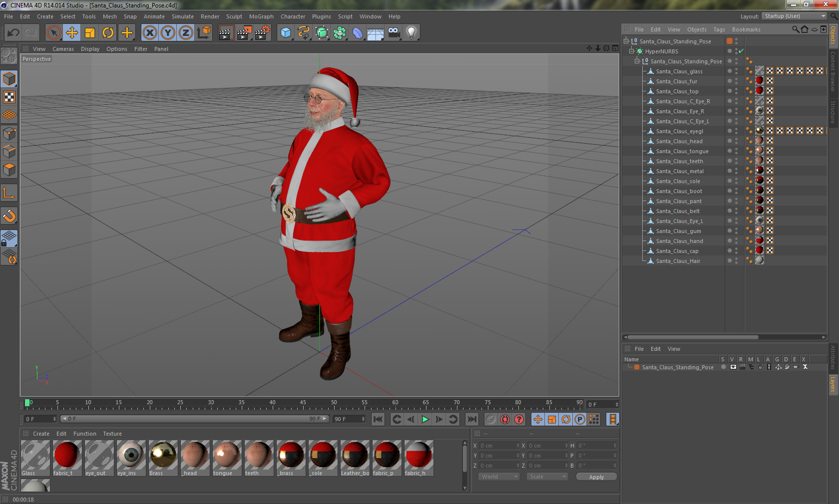This screenshot has height=504, width=839.
Task: Toggle layer Solo icon for Santa_Claus_Standing_Pose
Action: click(723, 367)
